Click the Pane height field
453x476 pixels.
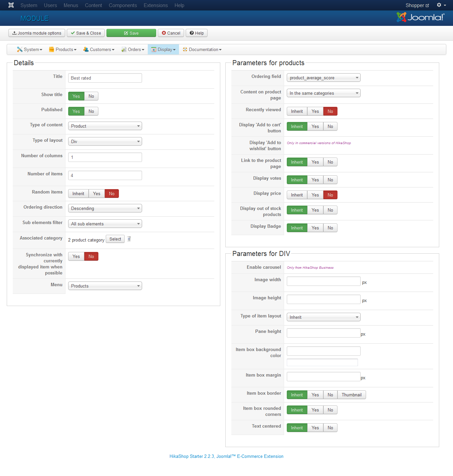click(x=324, y=333)
